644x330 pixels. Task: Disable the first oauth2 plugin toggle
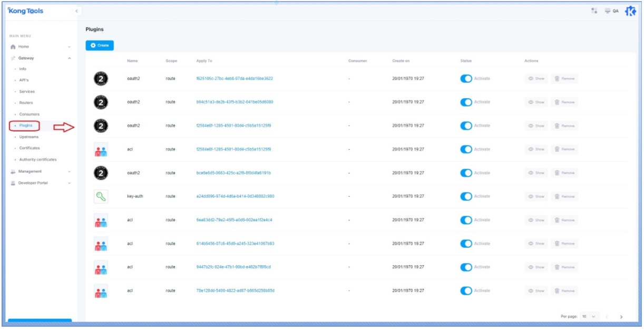point(466,79)
